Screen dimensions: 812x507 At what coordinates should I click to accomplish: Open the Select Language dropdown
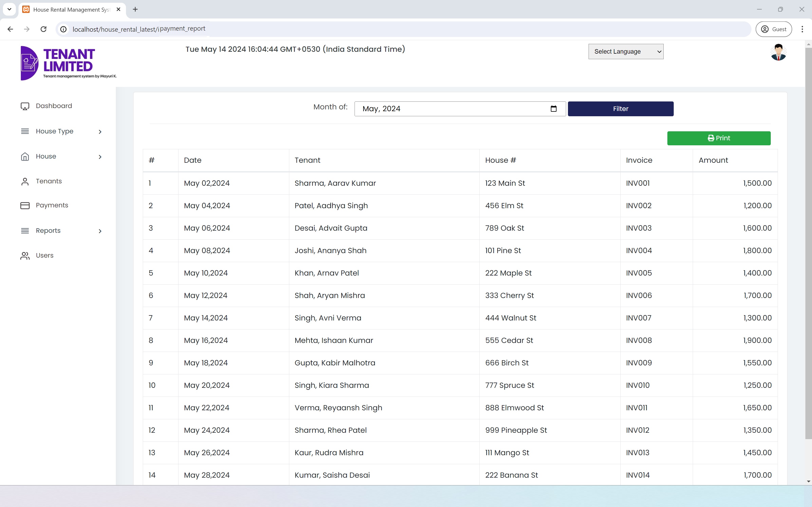coord(626,52)
